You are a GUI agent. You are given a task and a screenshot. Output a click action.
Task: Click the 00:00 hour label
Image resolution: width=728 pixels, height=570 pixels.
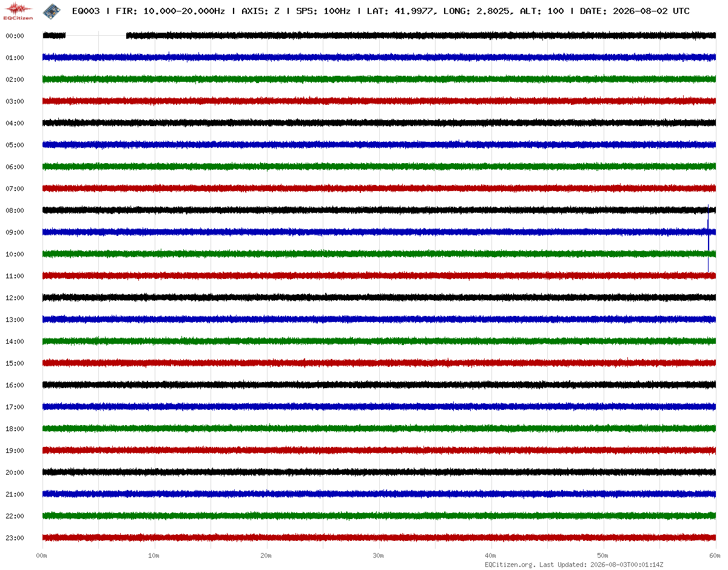click(15, 36)
